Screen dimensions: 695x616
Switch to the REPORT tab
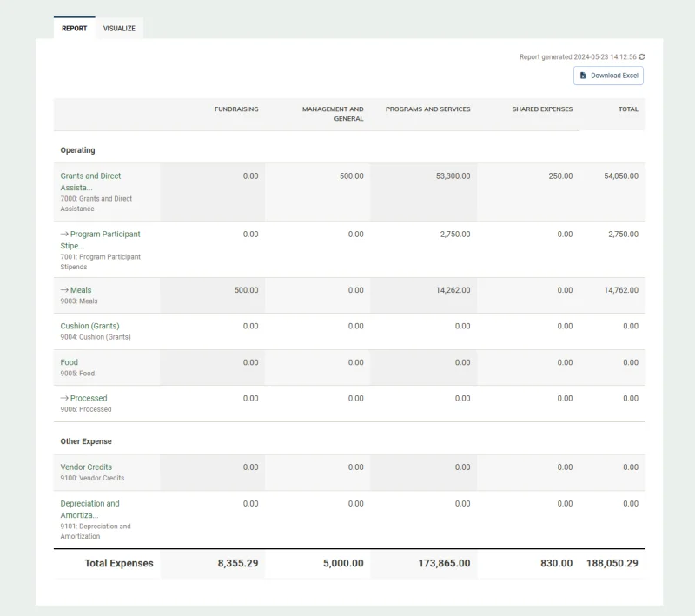point(75,29)
